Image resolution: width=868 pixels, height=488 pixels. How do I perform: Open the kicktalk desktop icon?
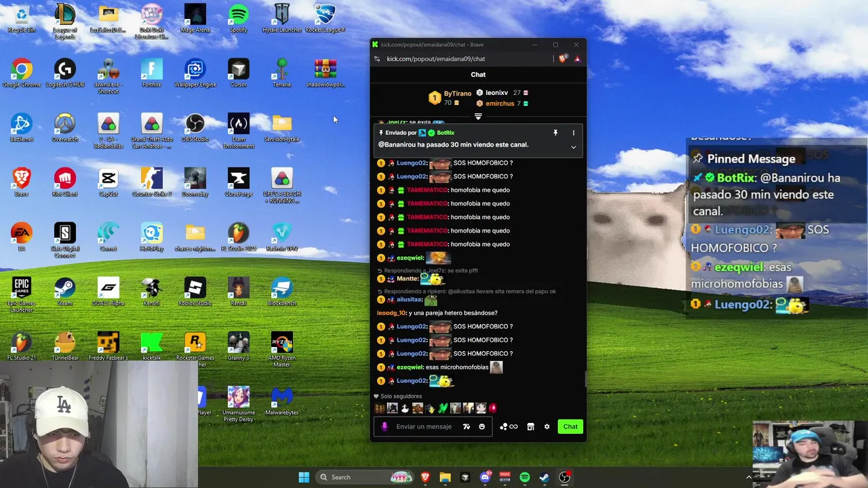pyautogui.click(x=152, y=346)
